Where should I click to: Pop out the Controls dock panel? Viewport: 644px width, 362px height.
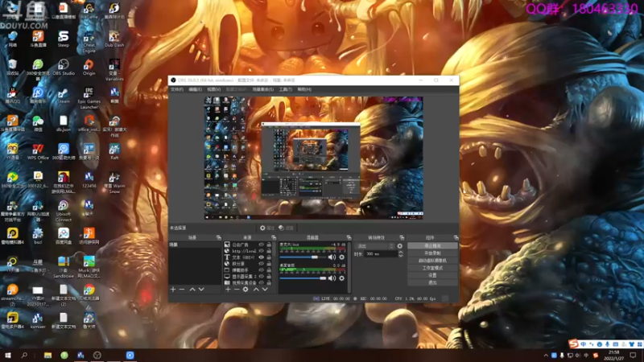click(456, 237)
